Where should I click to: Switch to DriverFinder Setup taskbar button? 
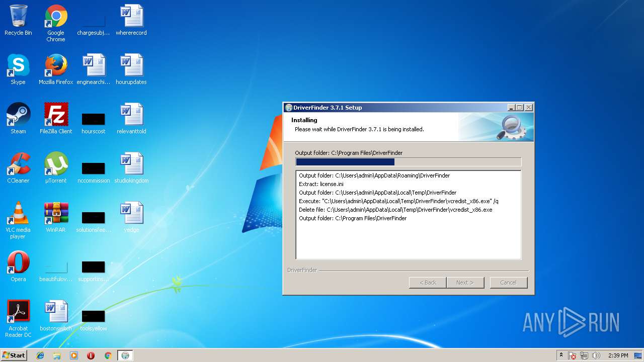(x=125, y=355)
